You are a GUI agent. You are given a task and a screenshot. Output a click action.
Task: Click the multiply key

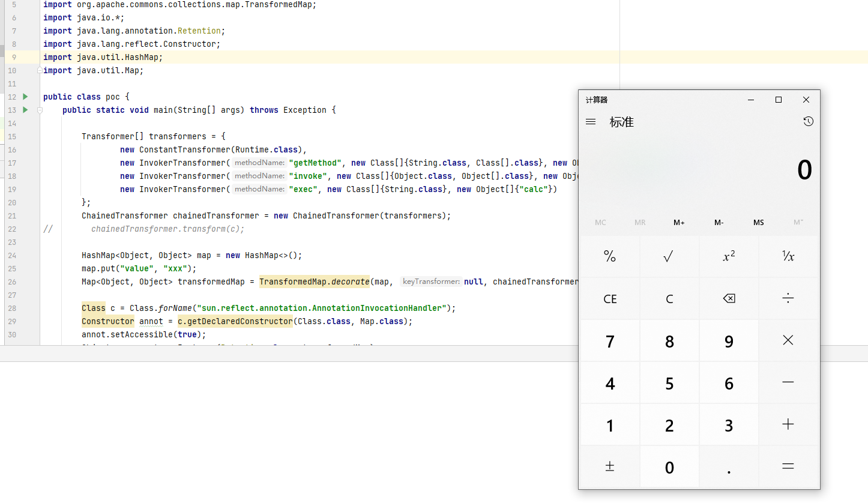tap(788, 340)
